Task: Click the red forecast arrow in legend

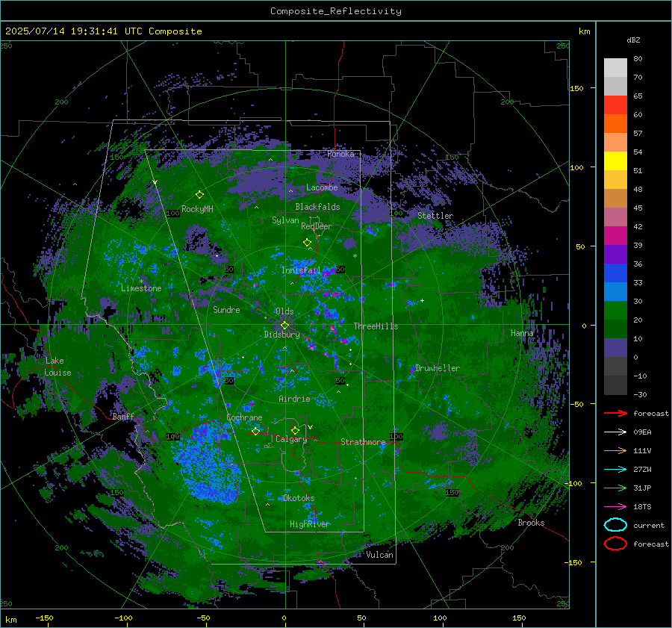Action: coord(615,413)
